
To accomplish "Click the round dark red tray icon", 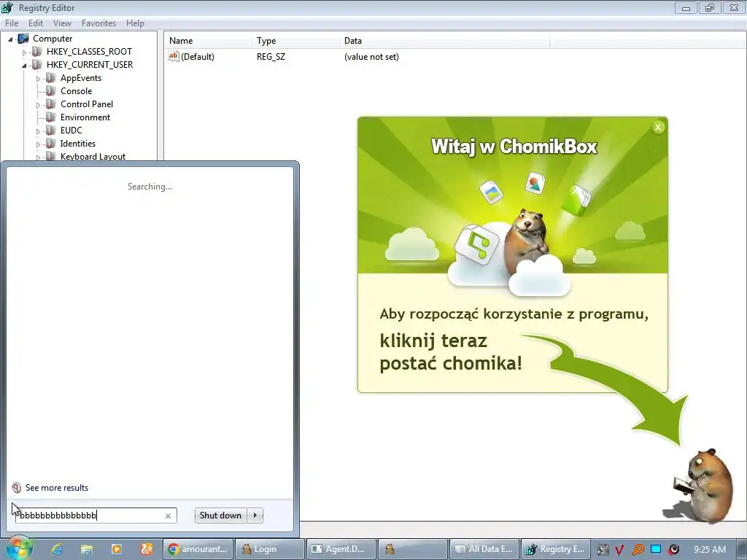I will coord(673,550).
